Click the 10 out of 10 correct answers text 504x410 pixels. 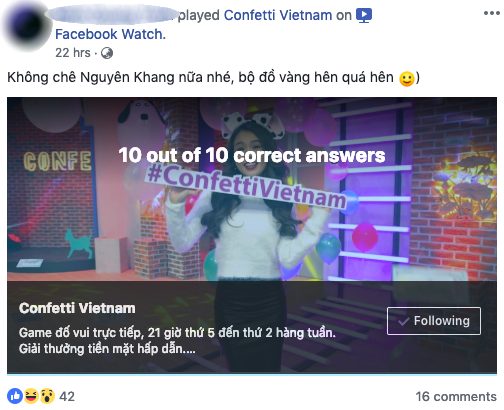252,155
